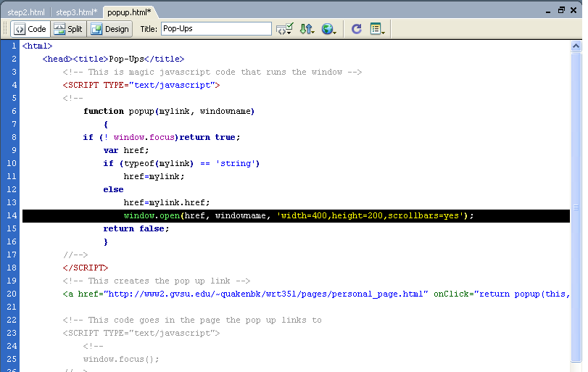
Task: Click 'window.focus();' on line 25
Action: [x=121, y=359]
